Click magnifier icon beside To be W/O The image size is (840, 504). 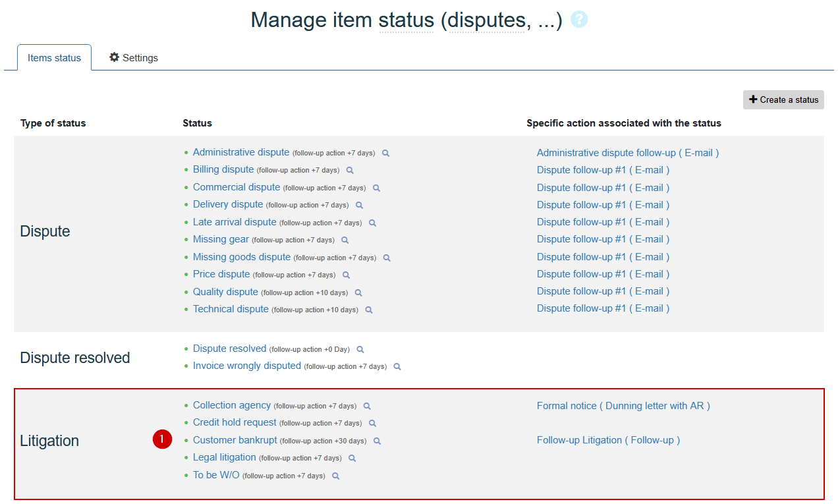(x=336, y=476)
